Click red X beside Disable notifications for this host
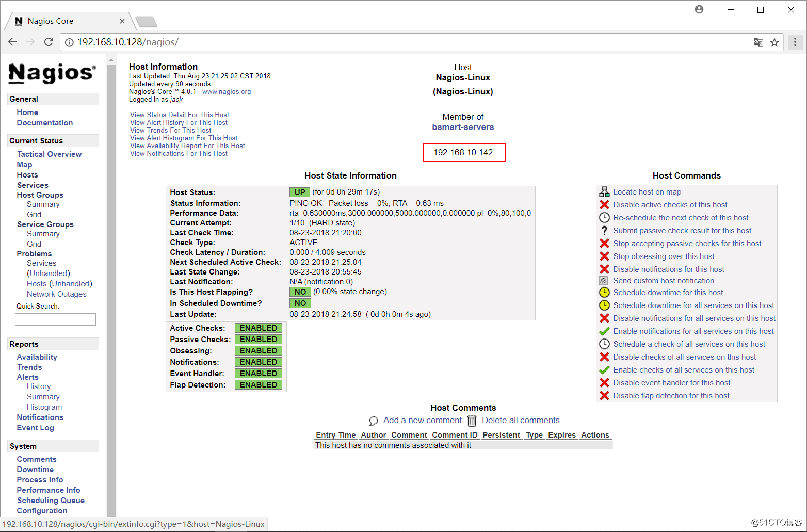This screenshot has width=807, height=532. point(604,269)
